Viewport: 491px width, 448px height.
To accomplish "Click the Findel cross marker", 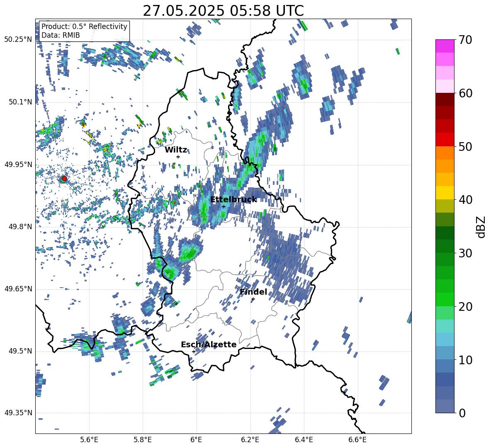I will pyautogui.click(x=253, y=299).
